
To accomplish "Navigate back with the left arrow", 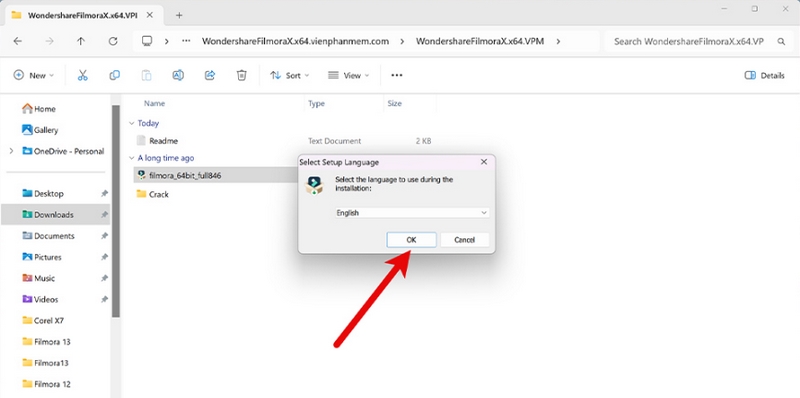I will click(18, 41).
